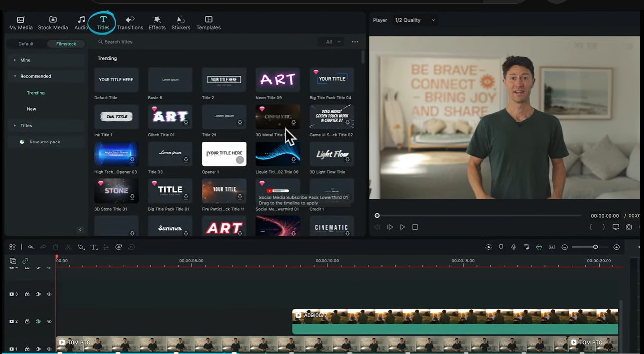
Task: Play frame by frame in player
Action: [390, 227]
